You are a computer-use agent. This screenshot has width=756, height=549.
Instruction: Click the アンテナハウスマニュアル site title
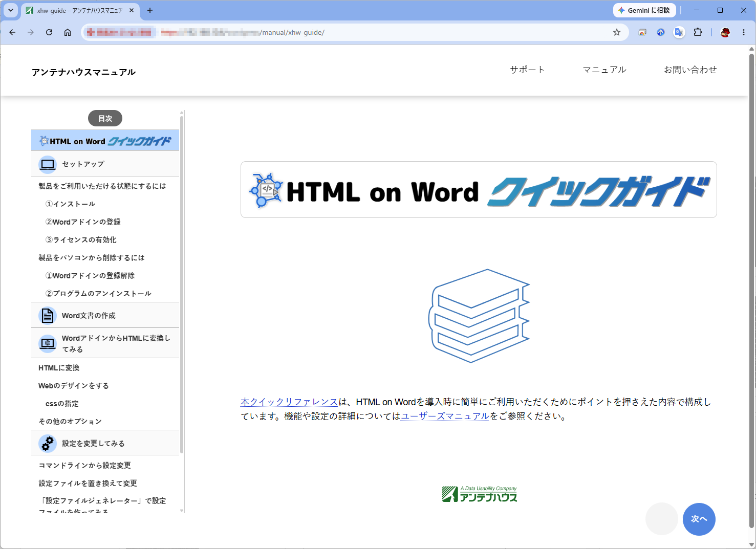pyautogui.click(x=83, y=72)
